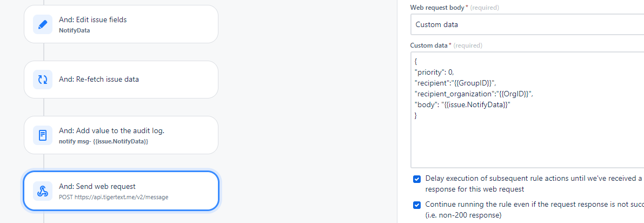
Task: Place cursor on the "body" JSON line
Action: coord(463,105)
